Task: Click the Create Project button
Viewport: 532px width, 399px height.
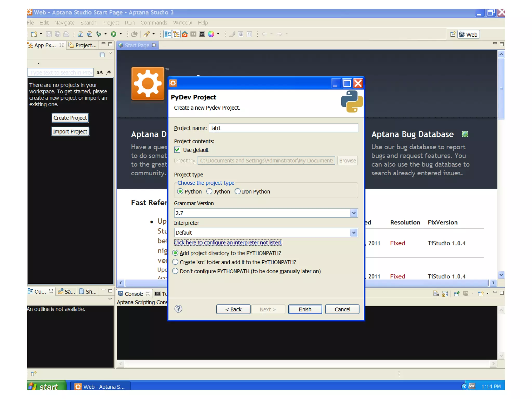Action: click(70, 118)
